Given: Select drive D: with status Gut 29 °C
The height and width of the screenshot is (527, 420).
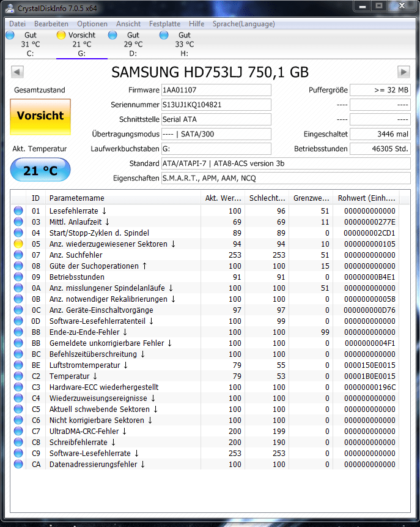Looking at the screenshot, I should 133,44.
